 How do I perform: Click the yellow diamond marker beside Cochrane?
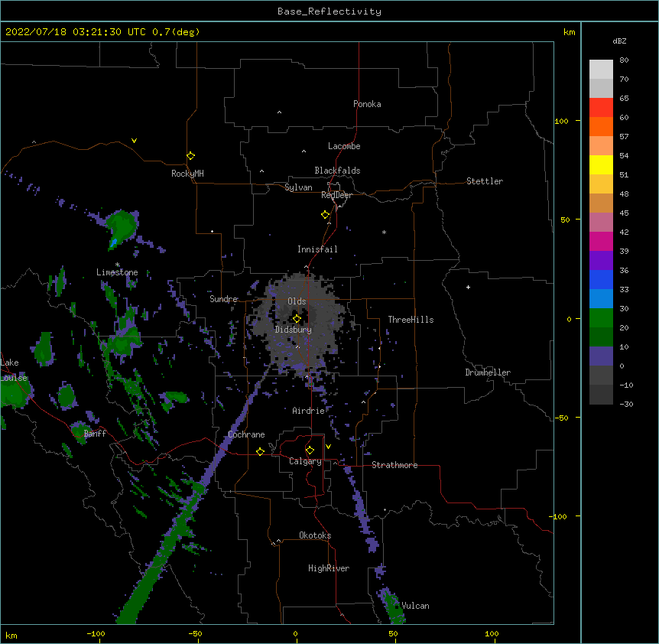[x=260, y=451]
